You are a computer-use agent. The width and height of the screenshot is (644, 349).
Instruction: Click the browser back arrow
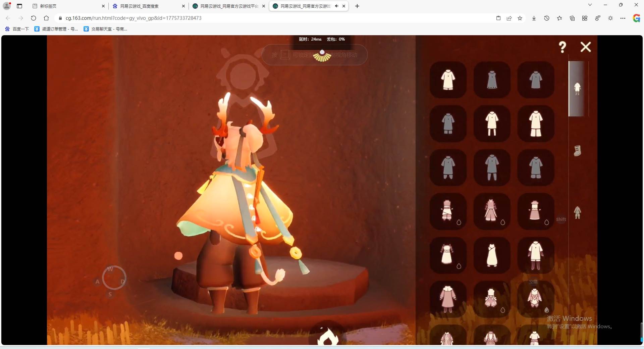point(8,18)
